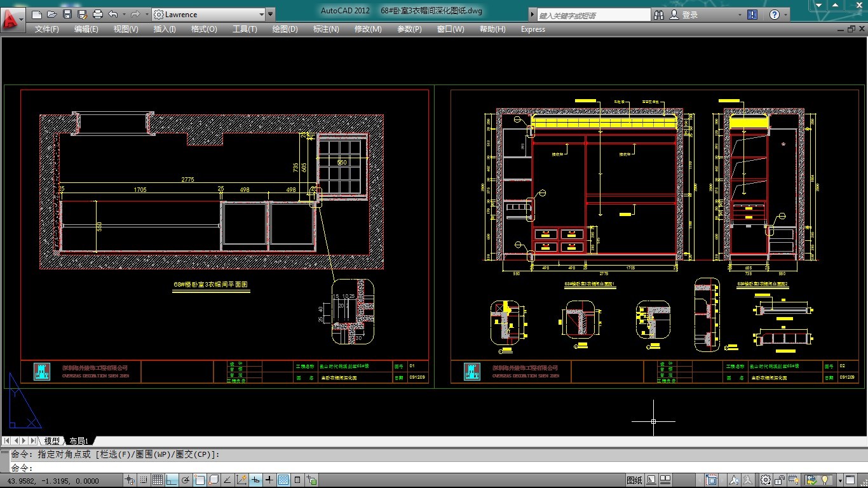Click the binoculars search icon
Viewport: 868px width, 488px height.
pyautogui.click(x=658, y=15)
